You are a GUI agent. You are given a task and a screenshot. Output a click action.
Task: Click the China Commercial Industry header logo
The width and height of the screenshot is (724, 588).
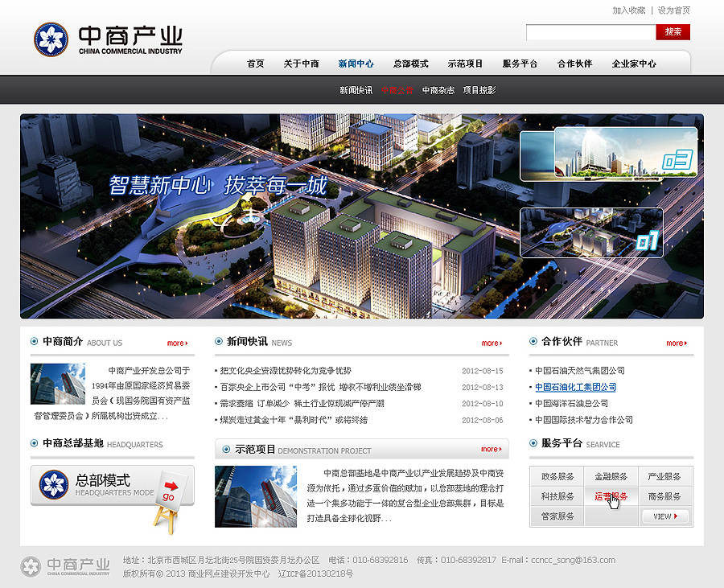(x=108, y=39)
